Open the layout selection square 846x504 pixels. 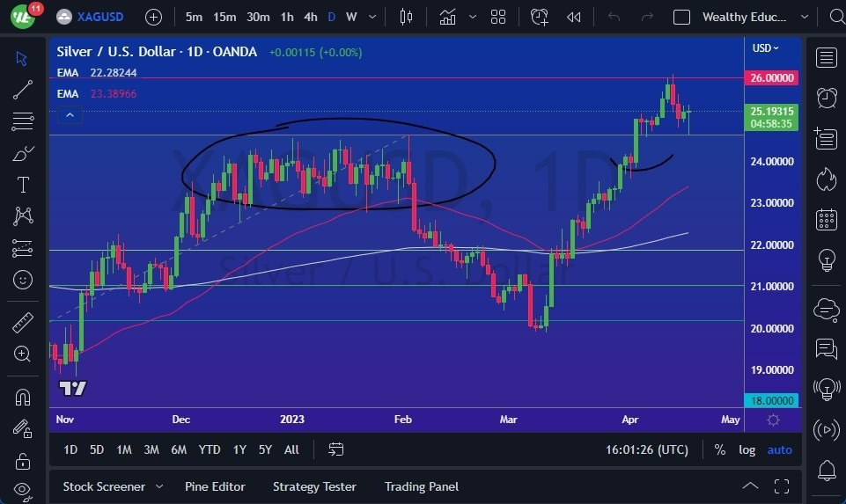(681, 18)
